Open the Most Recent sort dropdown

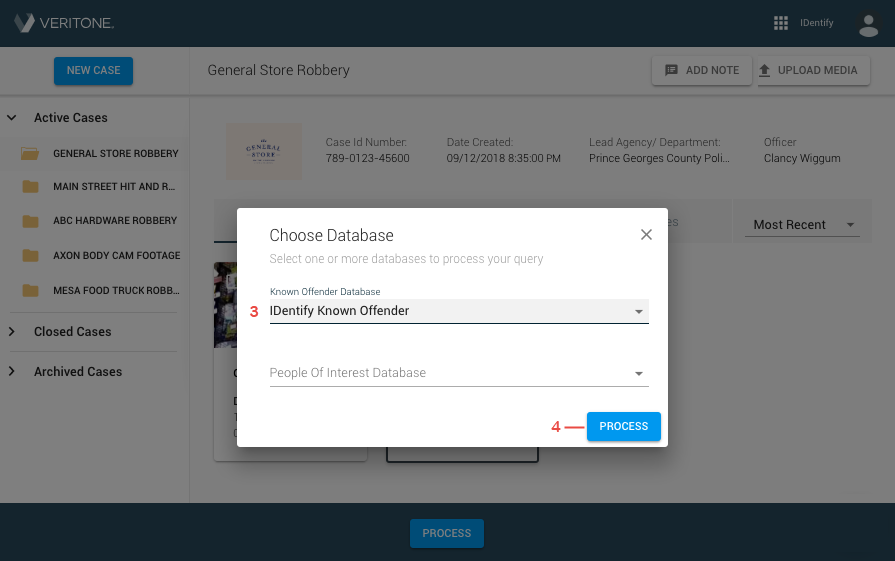(803, 225)
